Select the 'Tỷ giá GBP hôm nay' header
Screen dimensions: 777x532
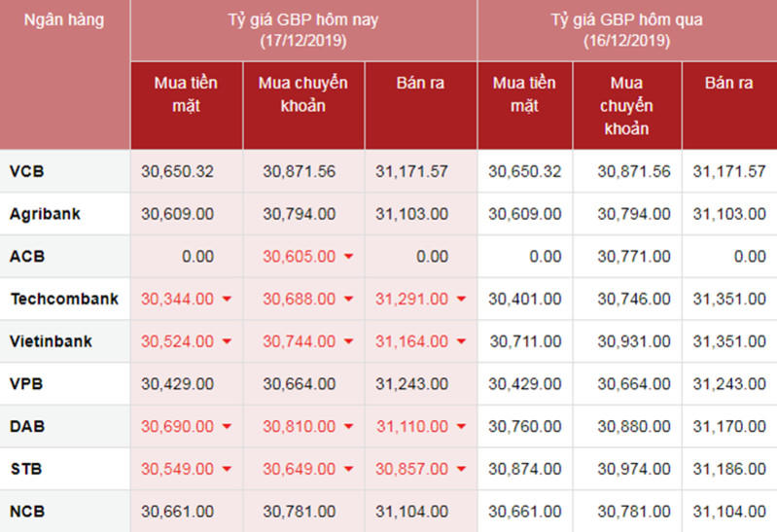(x=303, y=30)
